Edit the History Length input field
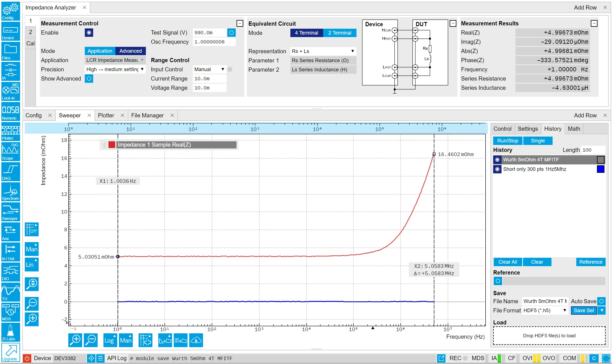 (593, 150)
